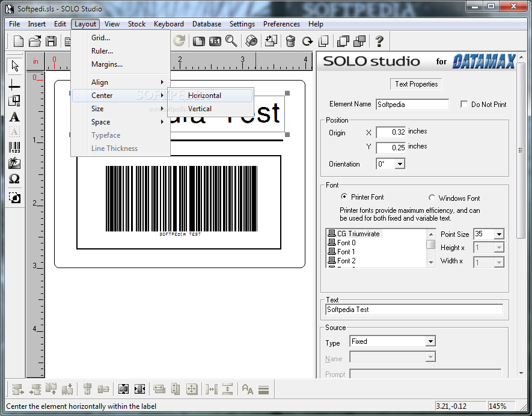
Task: Click the Text field containing Softpedia Test
Action: click(414, 310)
